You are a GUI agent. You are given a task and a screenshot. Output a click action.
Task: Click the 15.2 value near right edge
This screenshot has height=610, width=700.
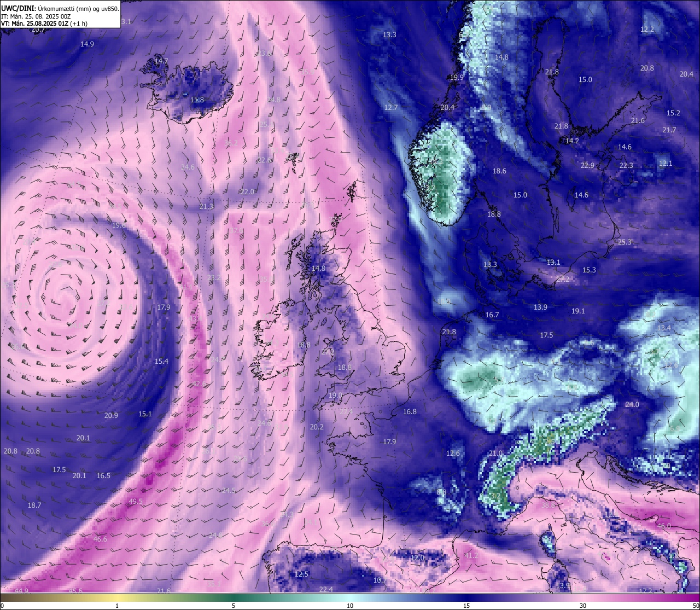673,113
